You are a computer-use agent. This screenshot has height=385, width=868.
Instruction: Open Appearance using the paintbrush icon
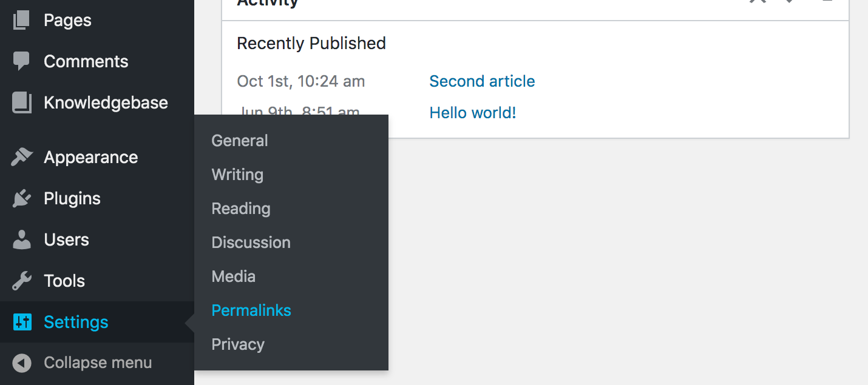(21, 157)
